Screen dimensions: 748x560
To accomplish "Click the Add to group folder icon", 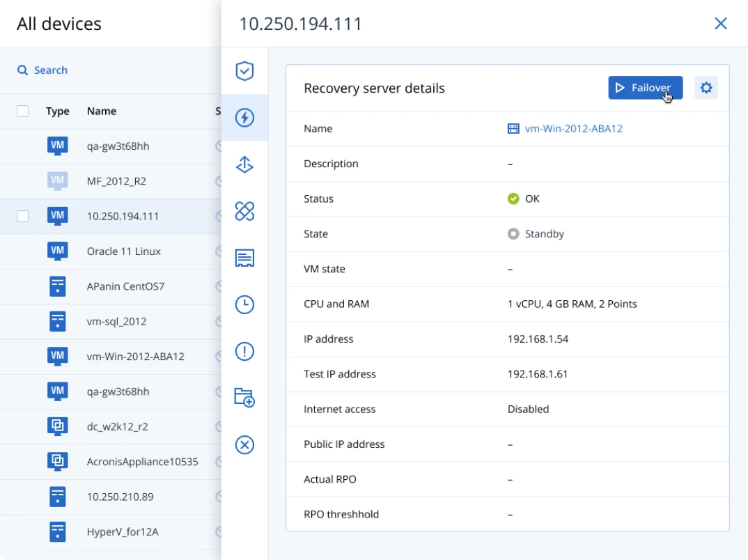I will (x=244, y=398).
